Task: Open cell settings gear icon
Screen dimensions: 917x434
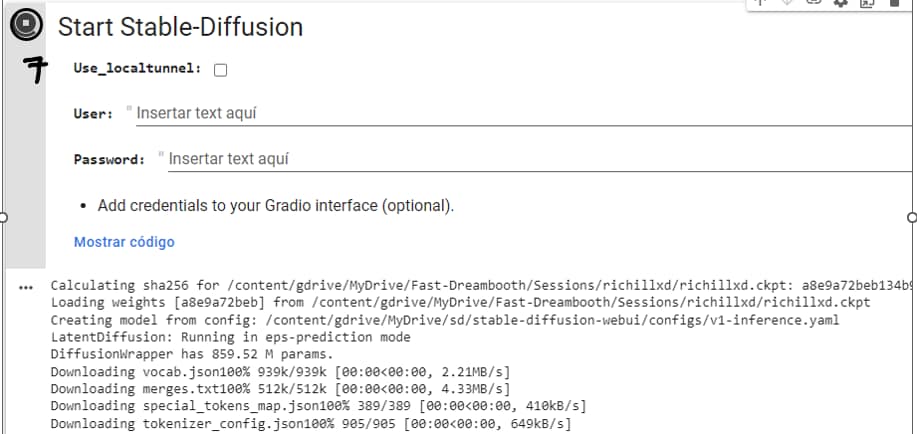Action: (x=841, y=4)
